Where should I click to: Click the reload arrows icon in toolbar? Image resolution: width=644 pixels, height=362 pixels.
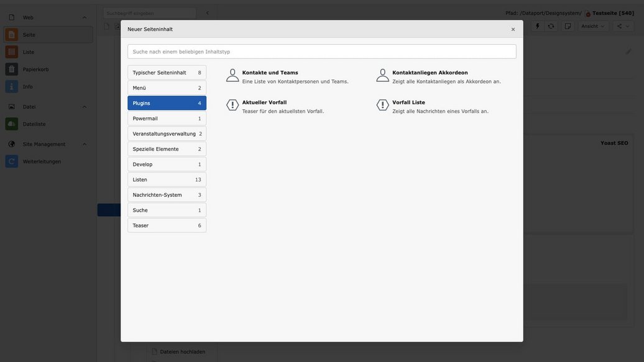point(551,26)
